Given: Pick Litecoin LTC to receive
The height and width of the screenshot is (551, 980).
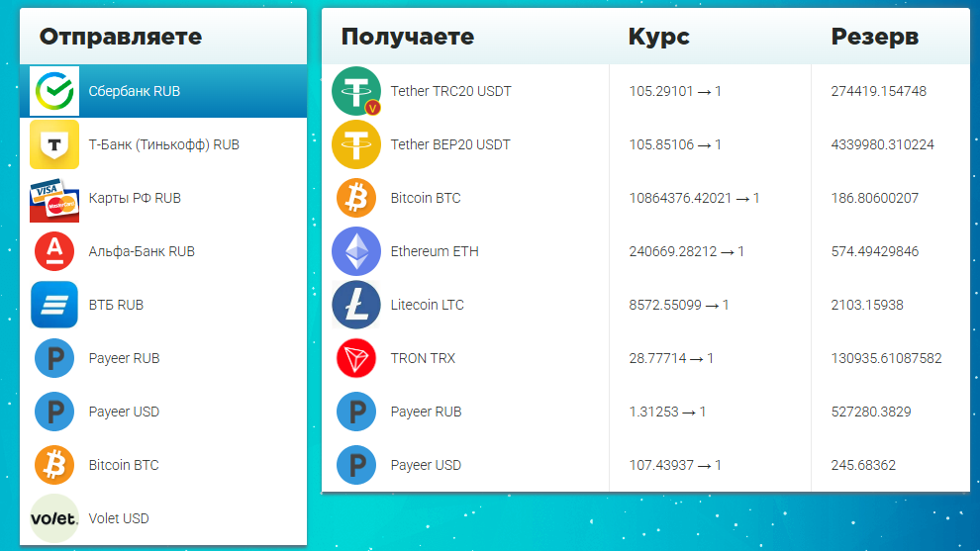Looking at the screenshot, I should point(427,305).
